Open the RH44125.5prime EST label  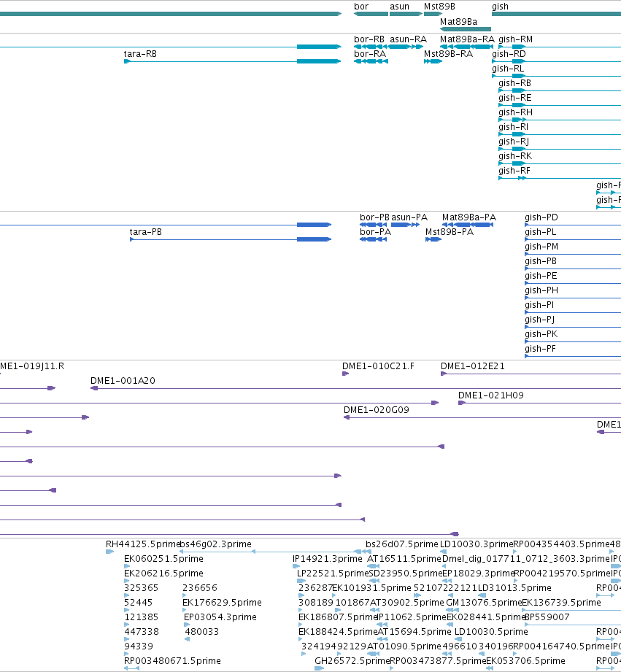[143, 544]
